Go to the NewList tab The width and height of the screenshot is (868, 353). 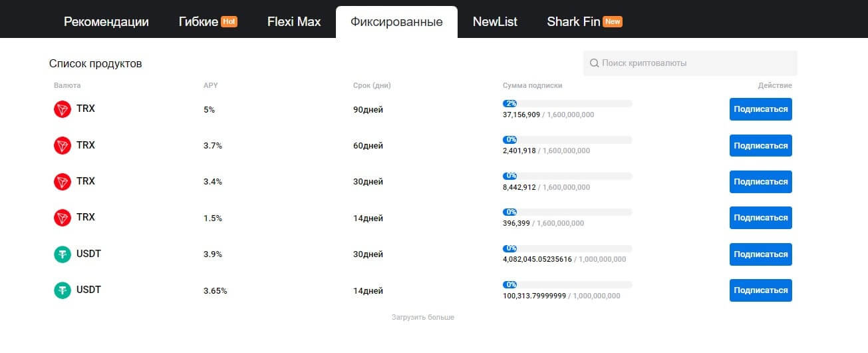(495, 21)
